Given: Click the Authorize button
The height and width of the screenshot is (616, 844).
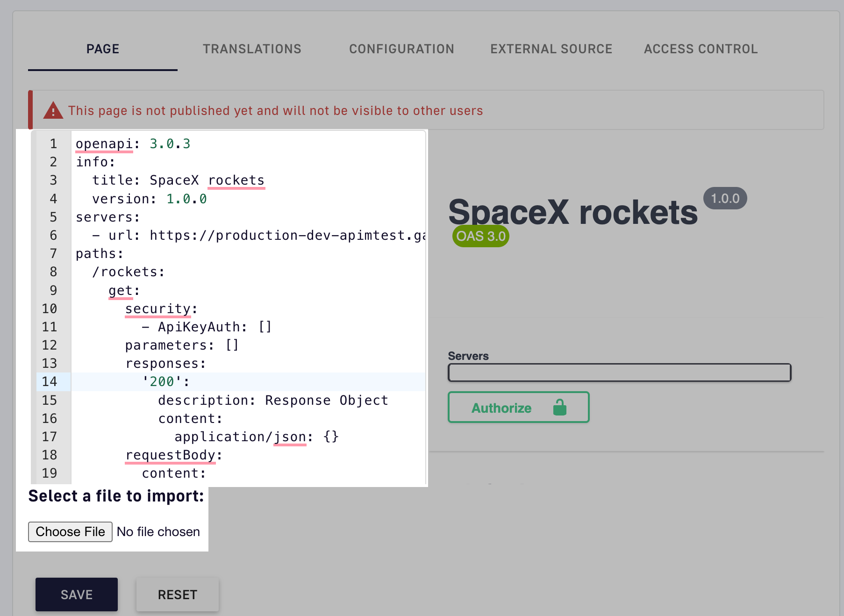Looking at the screenshot, I should tap(519, 407).
